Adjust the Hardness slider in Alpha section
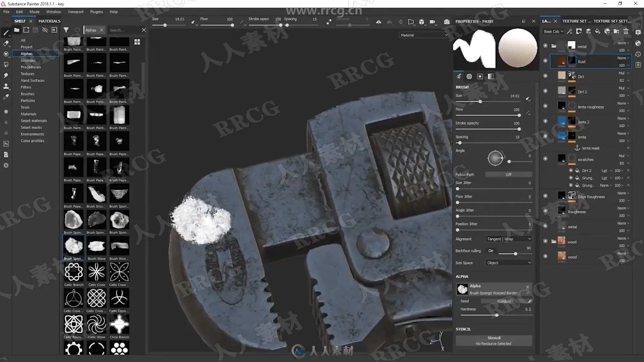Viewport: 644px width, 362px height. 496,315
